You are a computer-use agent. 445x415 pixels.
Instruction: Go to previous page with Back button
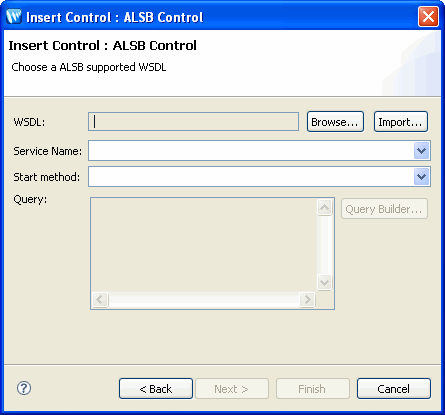(156, 389)
